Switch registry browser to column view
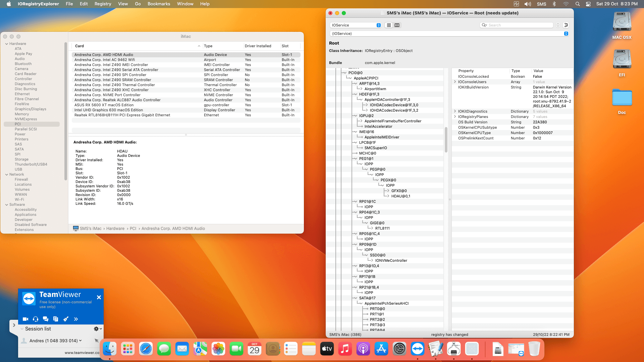The image size is (644, 362). pyautogui.click(x=397, y=25)
